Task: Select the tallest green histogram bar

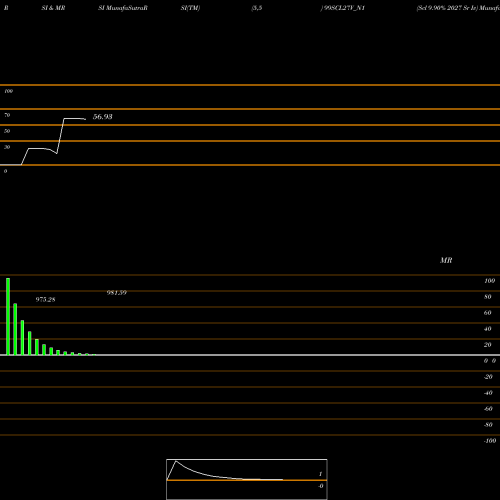Action: click(x=8, y=316)
